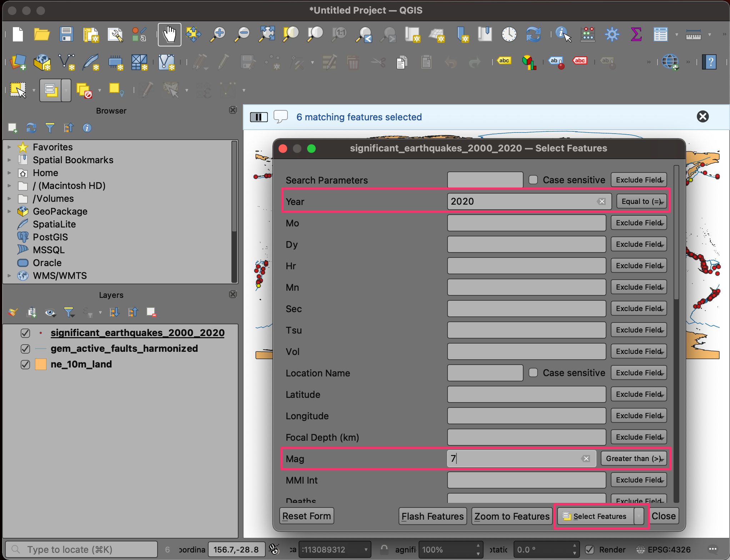Open the Latitude Exclude Field dropdown
This screenshot has width=730, height=560.
coord(639,394)
